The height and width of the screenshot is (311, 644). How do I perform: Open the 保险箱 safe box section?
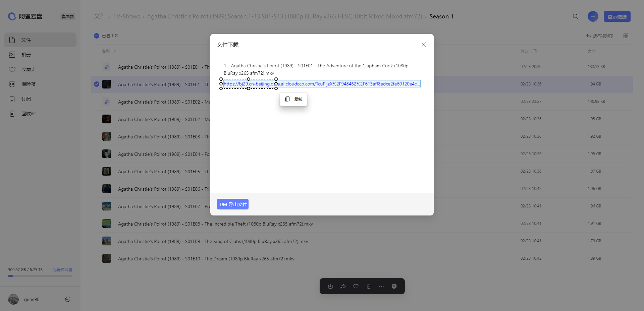point(40,84)
